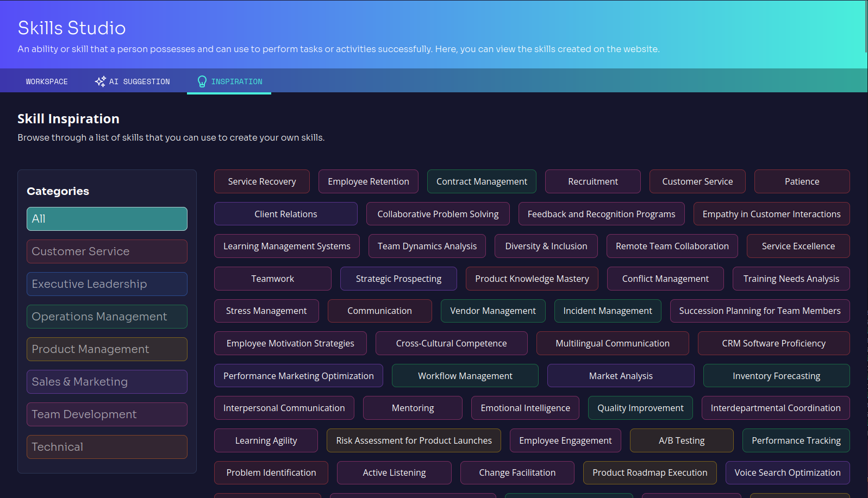Pick the Sales & Marketing category
Viewport: 868px width, 498px height.
pos(107,382)
